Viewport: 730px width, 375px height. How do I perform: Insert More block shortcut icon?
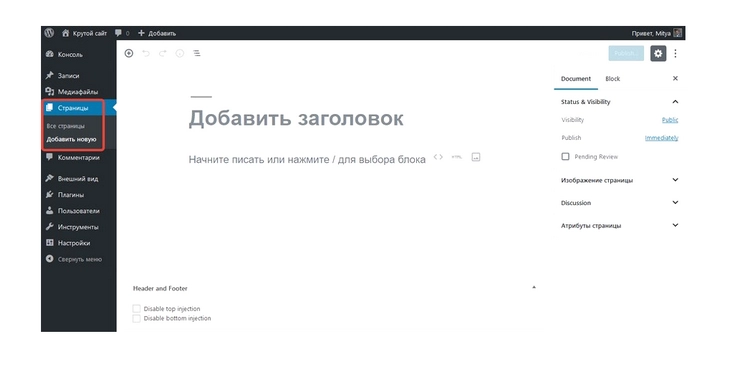pyautogui.click(x=475, y=157)
